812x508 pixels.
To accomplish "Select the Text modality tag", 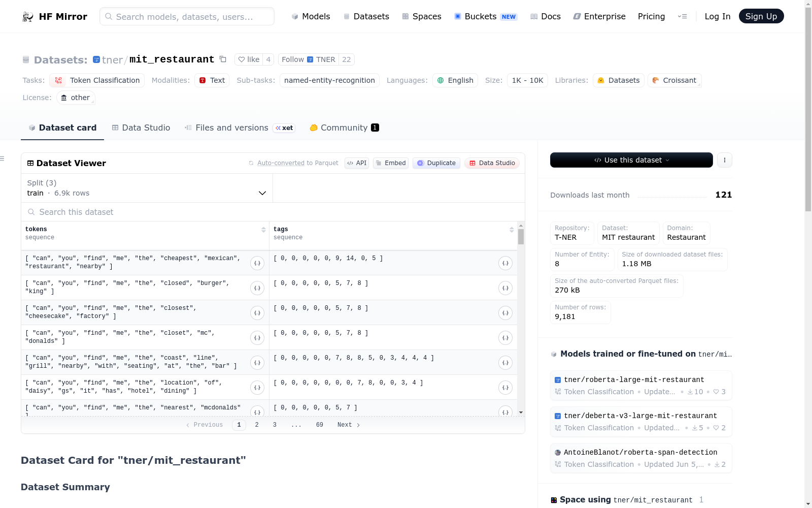I will (212, 80).
